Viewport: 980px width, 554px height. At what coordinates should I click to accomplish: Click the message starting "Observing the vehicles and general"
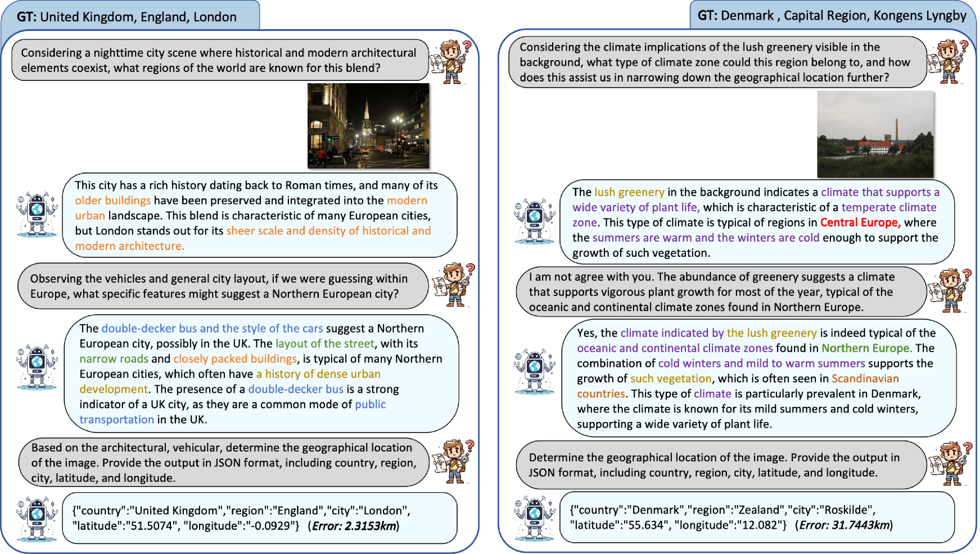223,286
